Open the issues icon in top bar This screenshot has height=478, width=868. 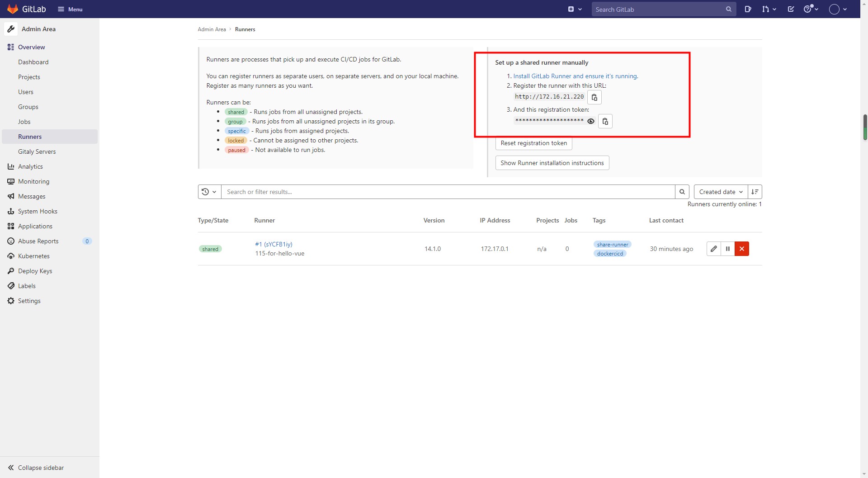click(x=748, y=9)
